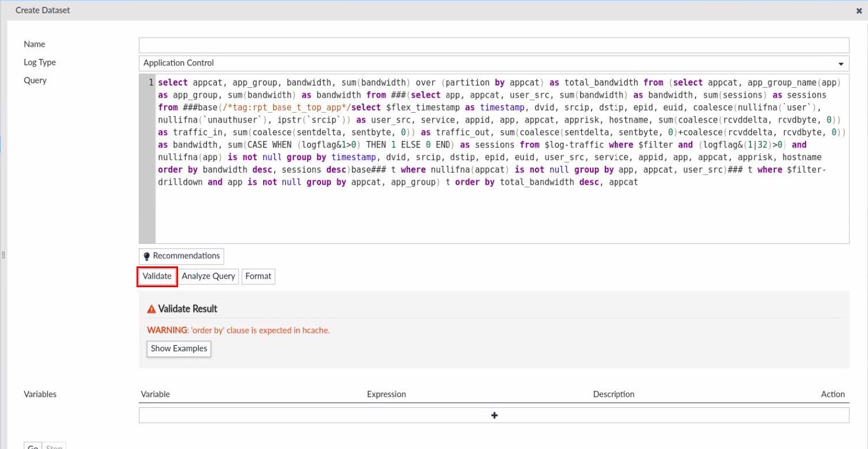Format the SQL query

tap(258, 276)
